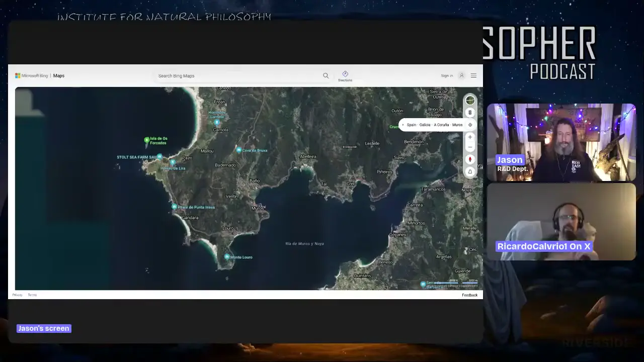This screenshot has width=644, height=362.
Task: Click the Ría de Muros y Noya label
Action: [304, 244]
